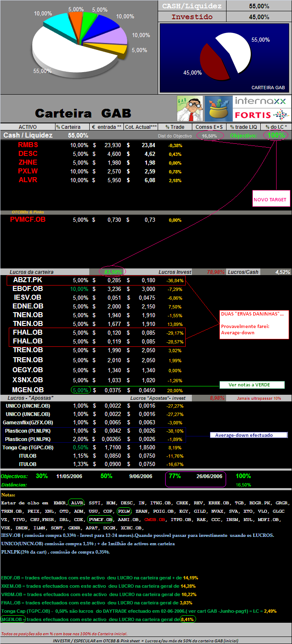The width and height of the screenshot is (292, 644).
Task: Select the 77% objective value
Action: point(174,476)
